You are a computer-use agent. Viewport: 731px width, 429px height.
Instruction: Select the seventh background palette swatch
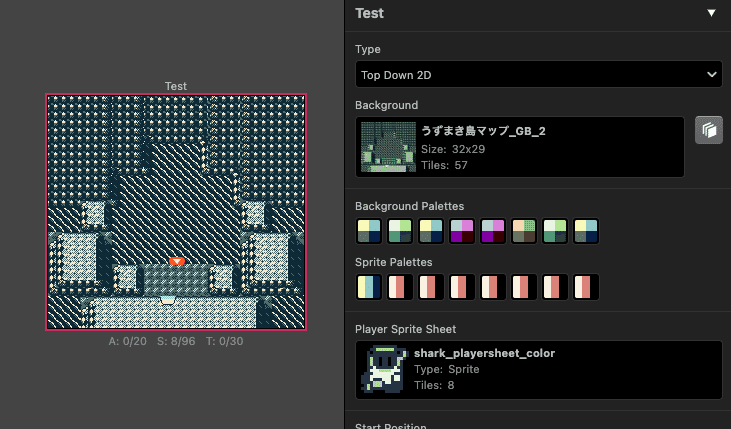(x=555, y=231)
